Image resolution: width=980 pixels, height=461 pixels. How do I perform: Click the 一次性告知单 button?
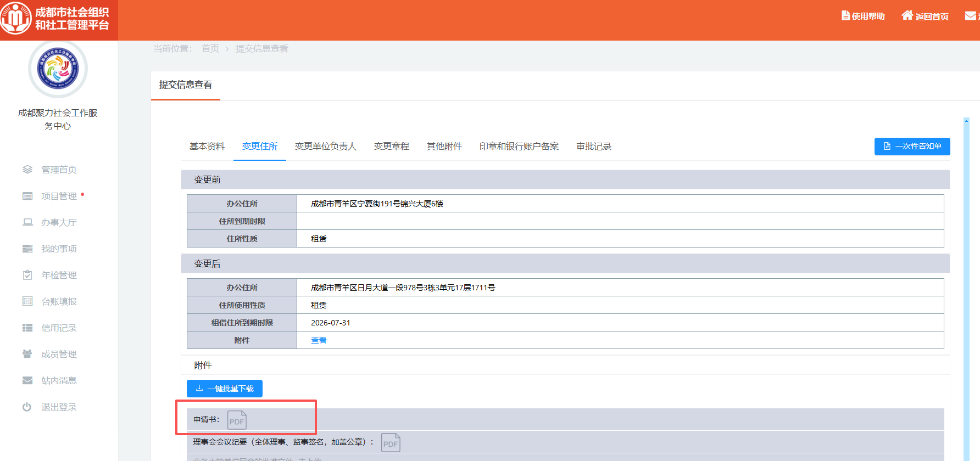[912, 147]
